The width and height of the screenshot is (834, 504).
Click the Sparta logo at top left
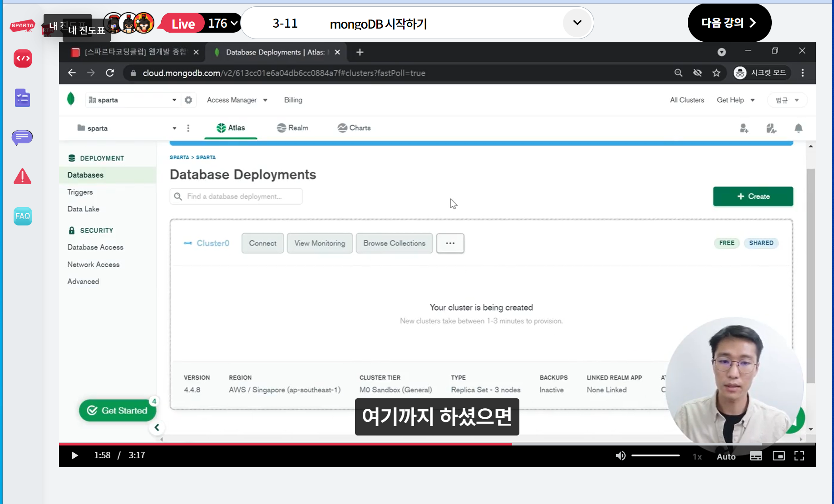[22, 26]
